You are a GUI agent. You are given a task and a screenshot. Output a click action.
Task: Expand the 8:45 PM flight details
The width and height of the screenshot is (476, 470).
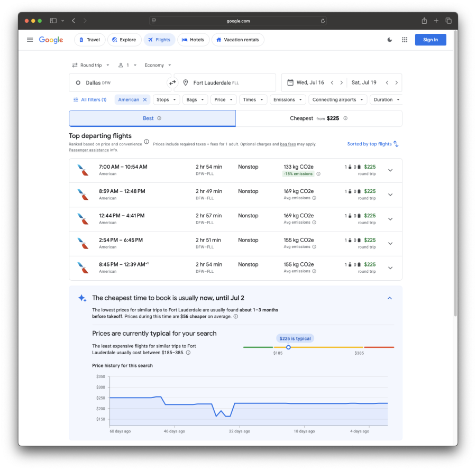pyautogui.click(x=390, y=268)
